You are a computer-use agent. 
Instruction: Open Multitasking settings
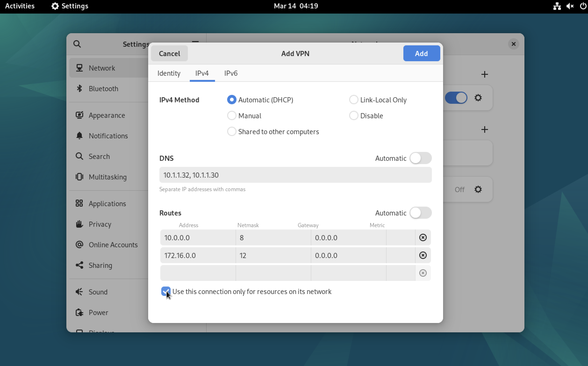pyautogui.click(x=109, y=177)
